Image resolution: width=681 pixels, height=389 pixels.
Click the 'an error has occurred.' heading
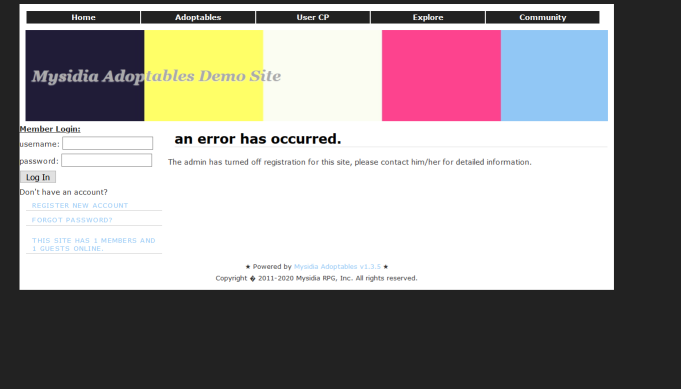(x=258, y=139)
